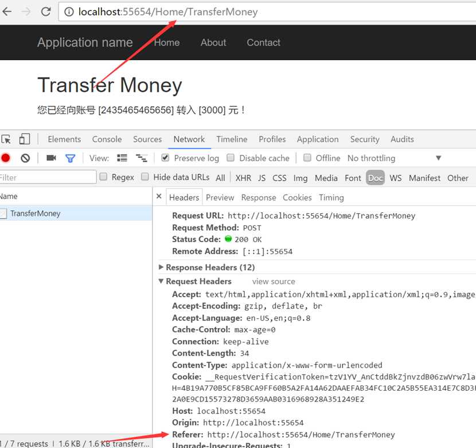Viewport: 476px width, 448px height.
Task: Open the Timeline tab
Action: pyautogui.click(x=232, y=139)
